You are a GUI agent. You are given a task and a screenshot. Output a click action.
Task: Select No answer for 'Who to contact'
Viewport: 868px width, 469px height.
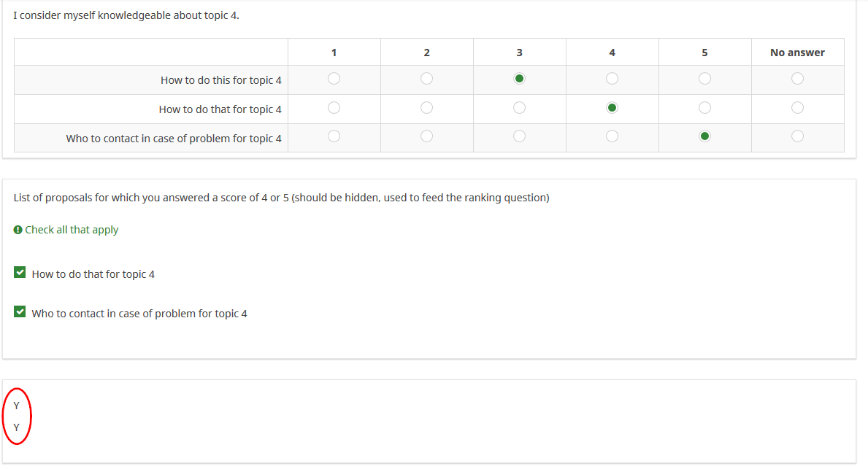[797, 136]
